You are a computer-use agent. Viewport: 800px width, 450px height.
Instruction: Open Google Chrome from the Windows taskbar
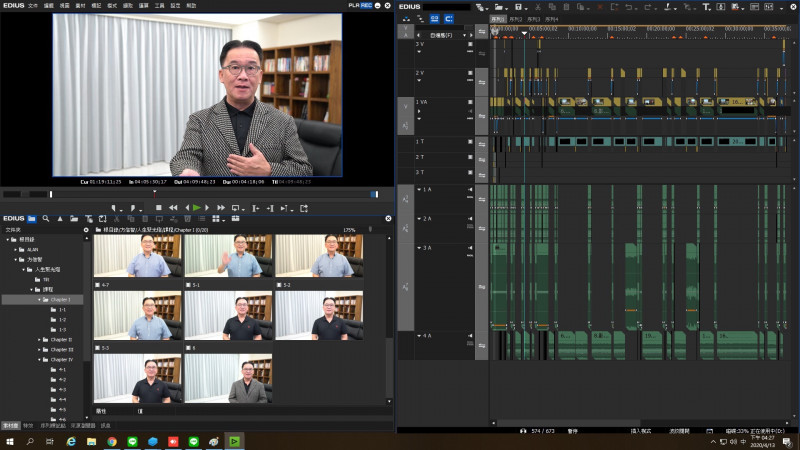point(112,441)
